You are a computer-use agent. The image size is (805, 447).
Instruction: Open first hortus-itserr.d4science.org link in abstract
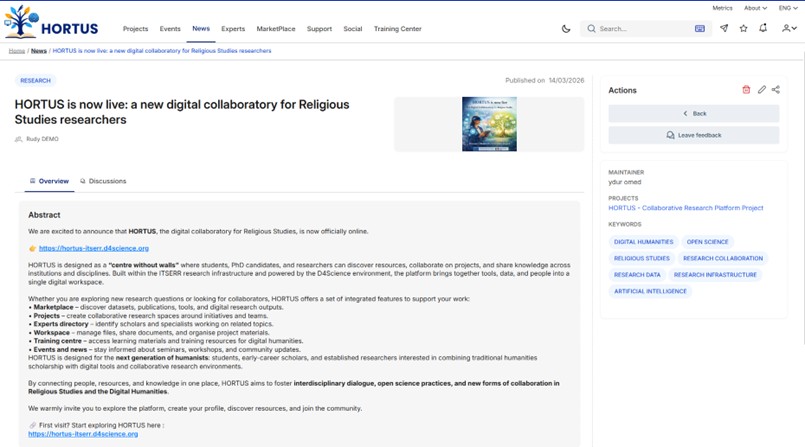click(93, 248)
